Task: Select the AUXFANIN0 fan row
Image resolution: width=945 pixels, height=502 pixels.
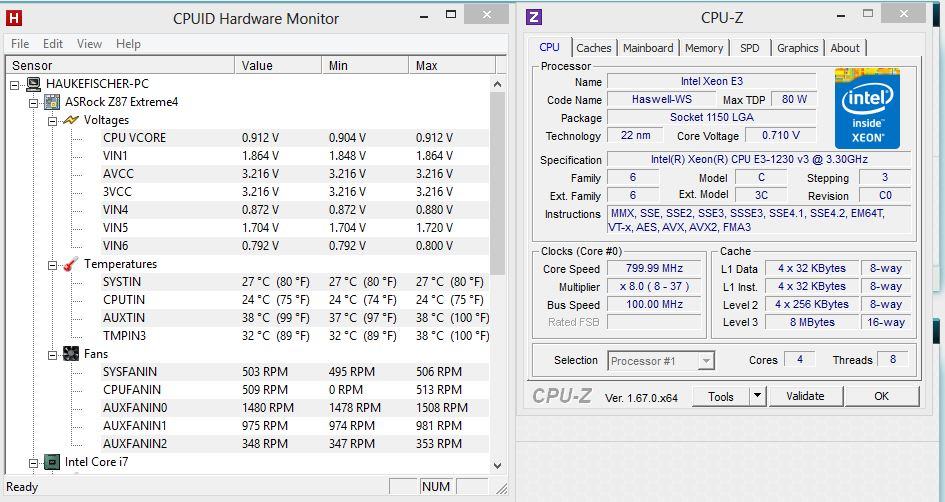Action: (295, 408)
